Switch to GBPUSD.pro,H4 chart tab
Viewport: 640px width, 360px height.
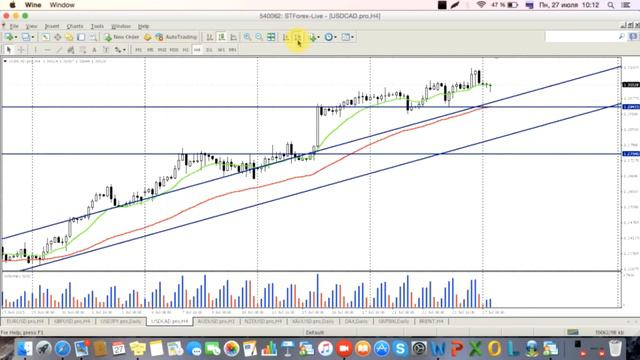72,322
